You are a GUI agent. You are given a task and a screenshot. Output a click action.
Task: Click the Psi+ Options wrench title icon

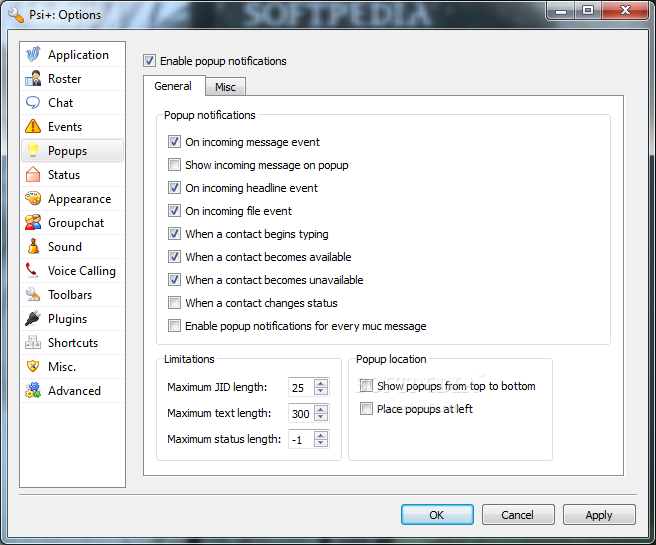tap(16, 15)
